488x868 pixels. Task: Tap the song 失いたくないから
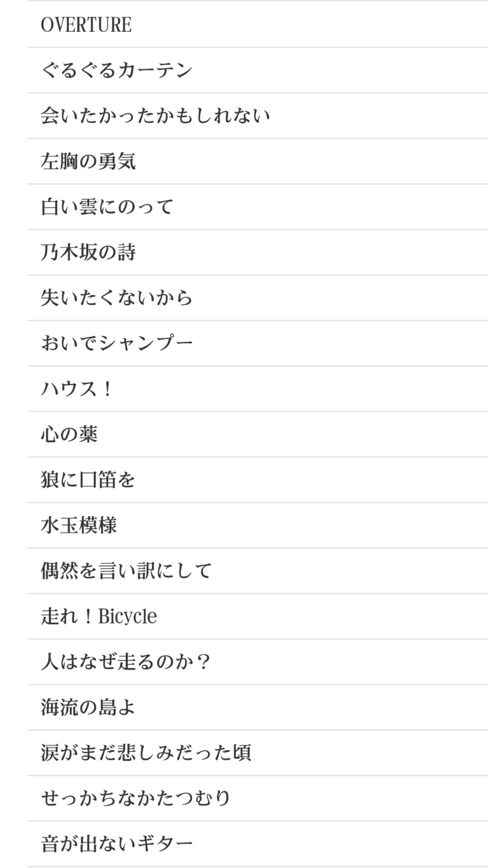click(x=117, y=298)
